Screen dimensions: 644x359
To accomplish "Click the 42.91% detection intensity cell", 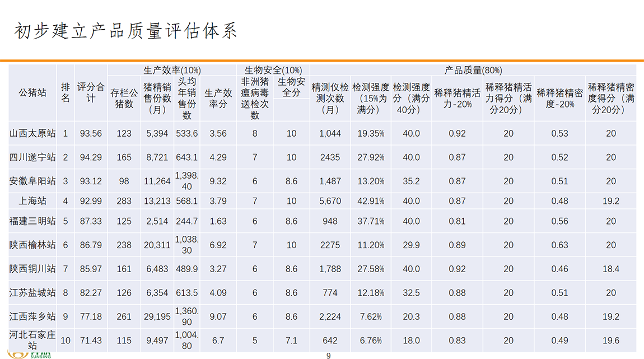I will pos(371,201).
